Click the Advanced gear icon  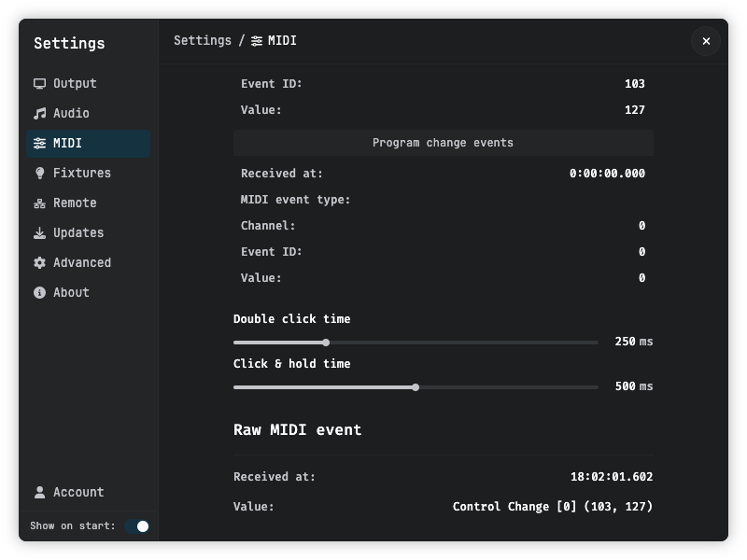[x=39, y=263]
